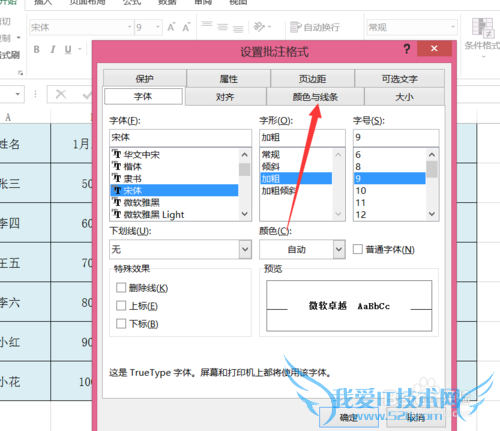
Task: Open the 常规 number format dropdown
Action: click(453, 27)
